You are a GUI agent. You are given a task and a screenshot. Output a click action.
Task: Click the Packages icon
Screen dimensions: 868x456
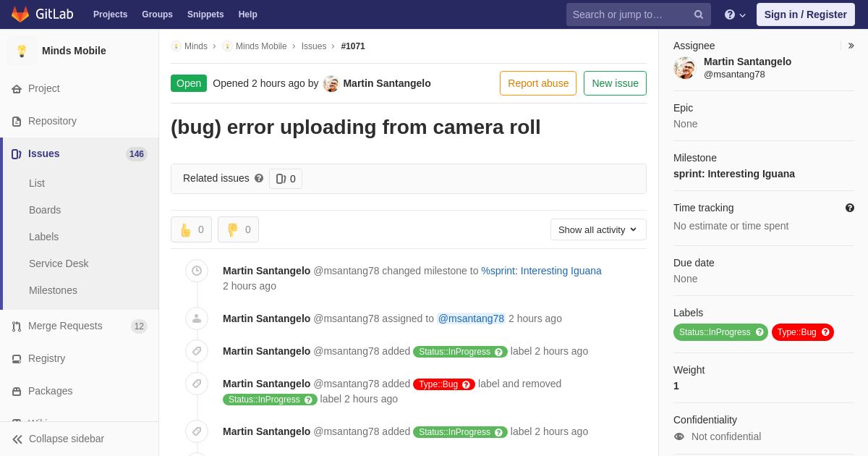(x=17, y=392)
